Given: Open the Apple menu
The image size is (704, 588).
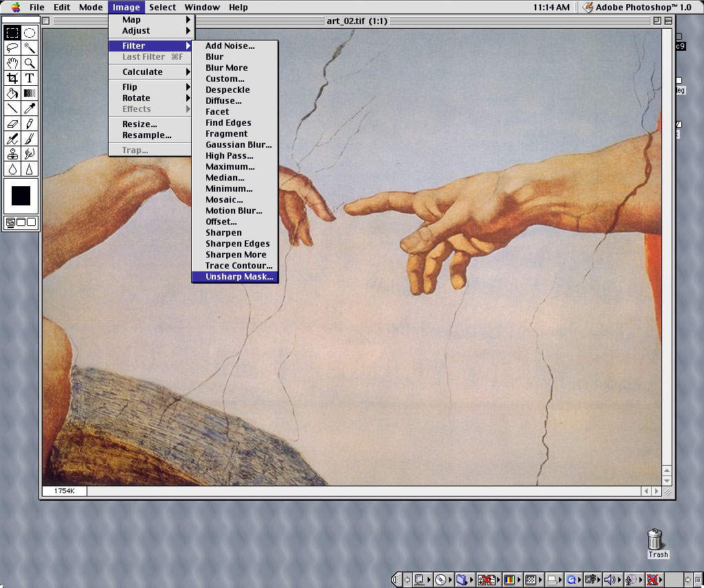Looking at the screenshot, I should pos(16,7).
